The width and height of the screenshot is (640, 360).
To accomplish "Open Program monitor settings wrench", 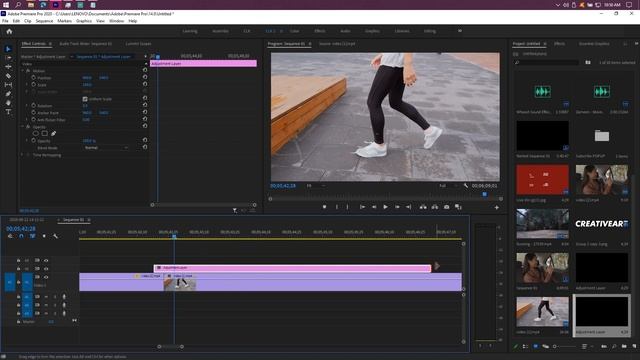I will pyautogui.click(x=466, y=186).
